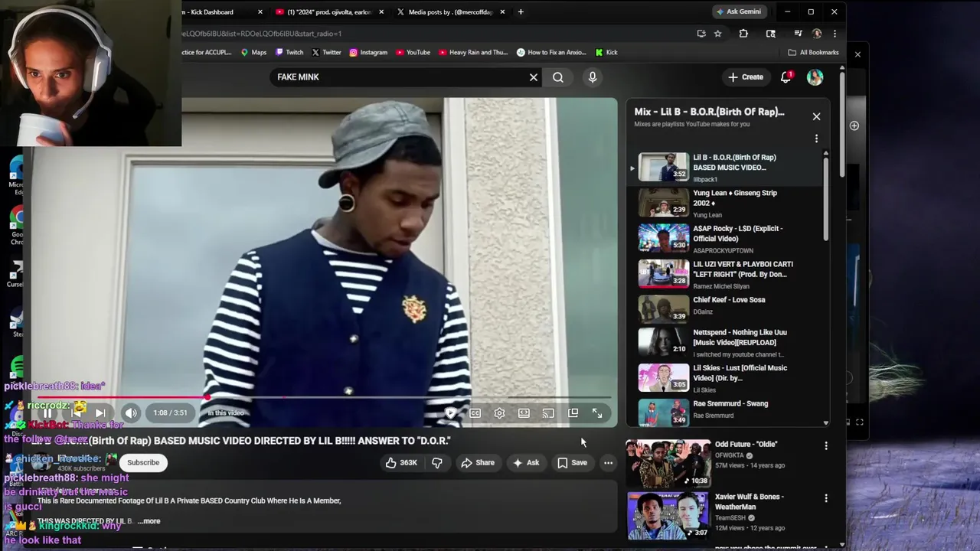Focus the YouTube search box
This screenshot has width=980, height=551.
tap(398, 77)
